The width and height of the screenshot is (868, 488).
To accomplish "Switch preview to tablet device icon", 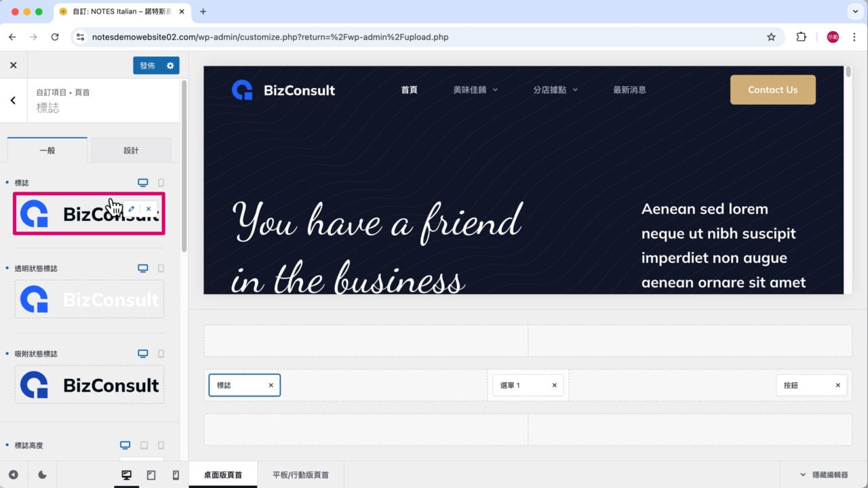I will point(151,475).
